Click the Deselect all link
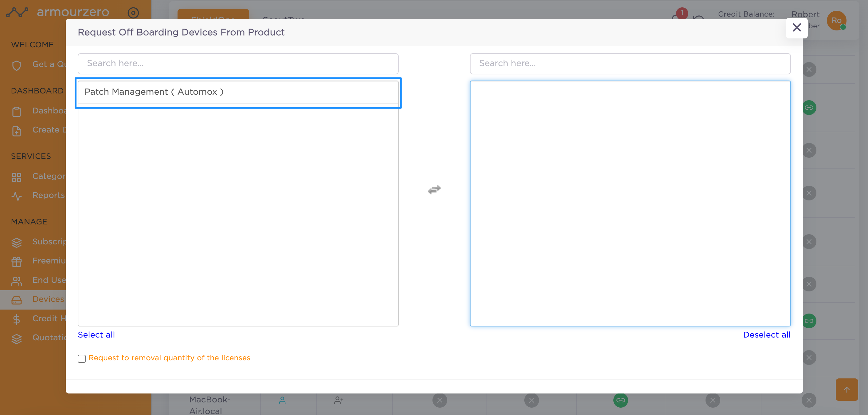The height and width of the screenshot is (415, 868). (767, 334)
